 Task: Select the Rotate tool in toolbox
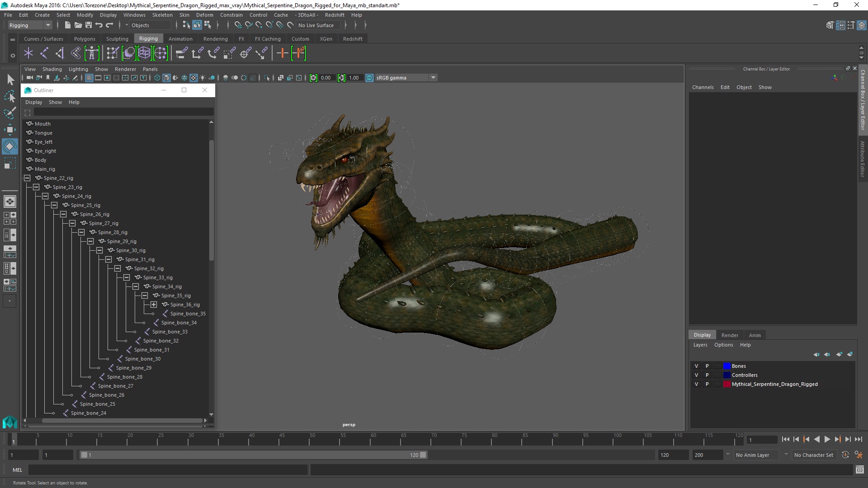pos(10,146)
